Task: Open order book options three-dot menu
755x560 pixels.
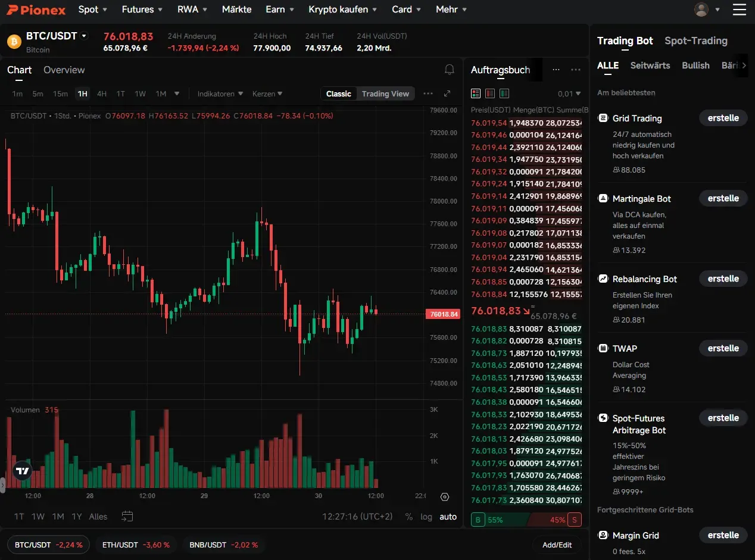Action: [575, 70]
